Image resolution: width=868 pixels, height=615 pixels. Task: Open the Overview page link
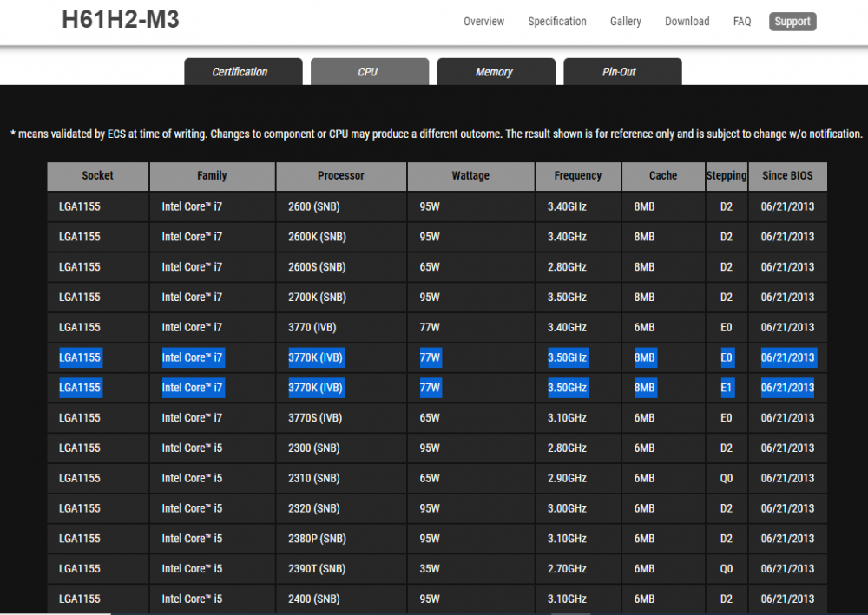click(x=483, y=22)
